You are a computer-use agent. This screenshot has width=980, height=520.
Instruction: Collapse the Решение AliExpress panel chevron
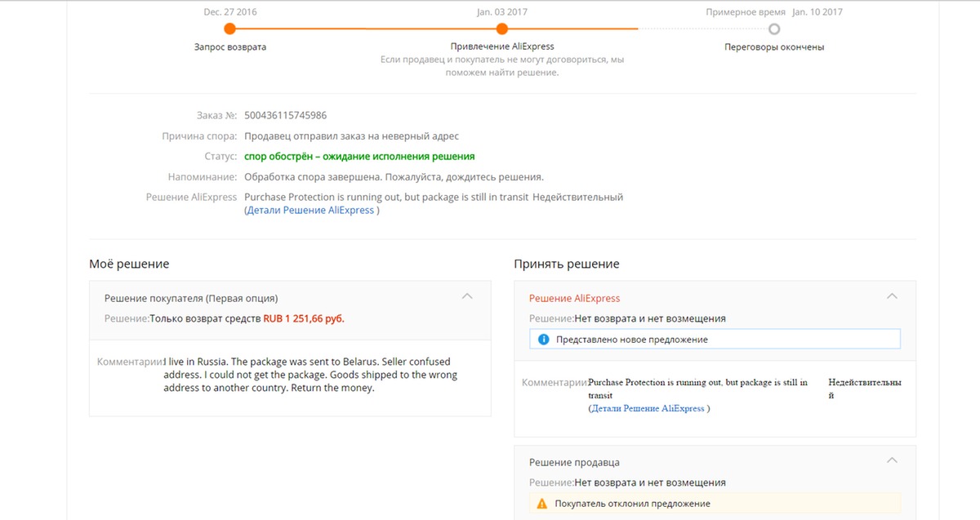pyautogui.click(x=892, y=296)
